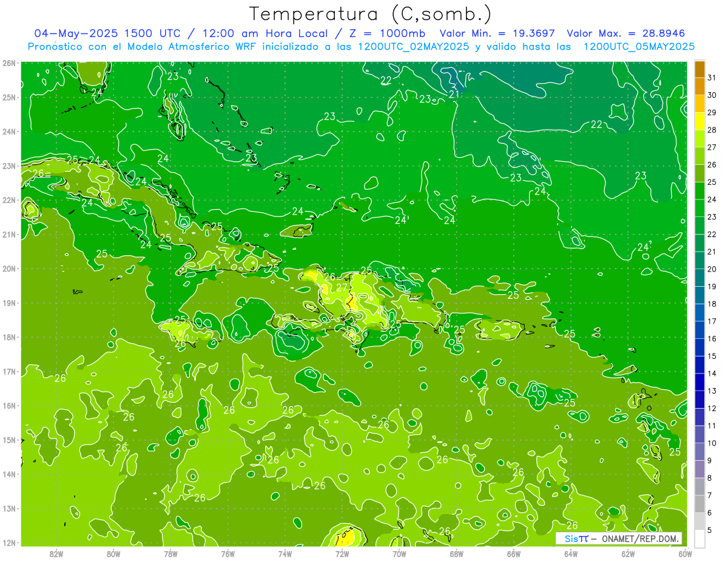The height and width of the screenshot is (562, 728).
Task: Click the '21' contour label on the map
Action: [454, 94]
